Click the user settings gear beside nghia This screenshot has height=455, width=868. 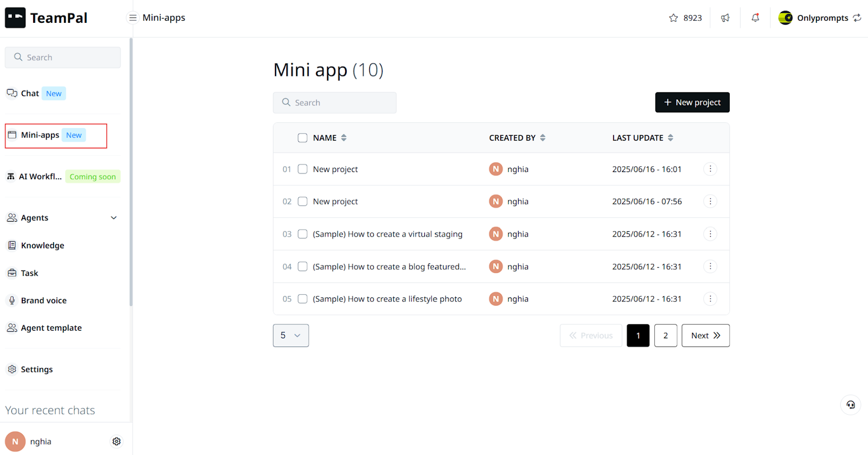pos(117,441)
